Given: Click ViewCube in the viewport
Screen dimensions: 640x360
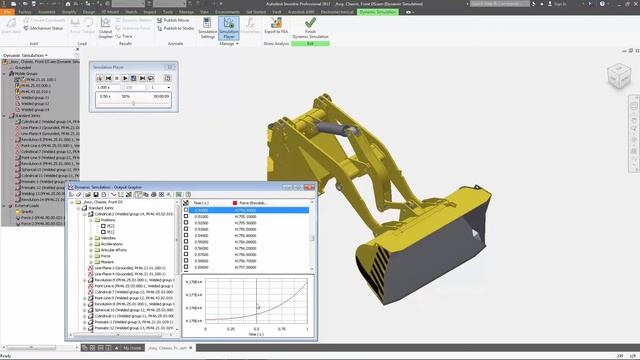Looking at the screenshot, I should 619,76.
